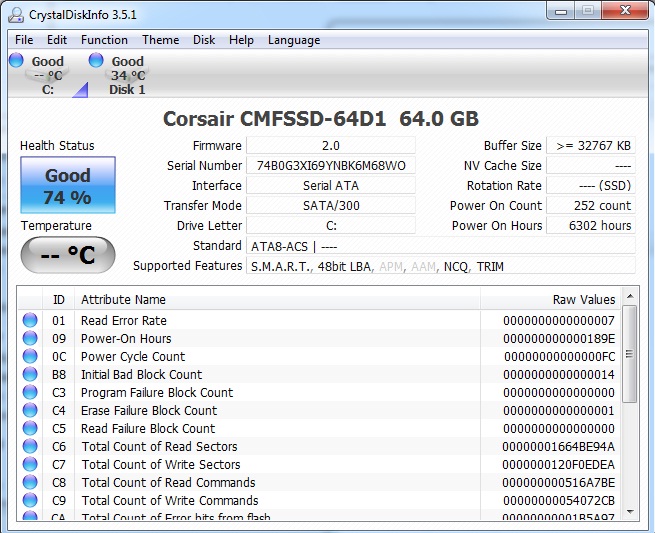Select the Read Error Rate attribute name

pyautogui.click(x=124, y=320)
